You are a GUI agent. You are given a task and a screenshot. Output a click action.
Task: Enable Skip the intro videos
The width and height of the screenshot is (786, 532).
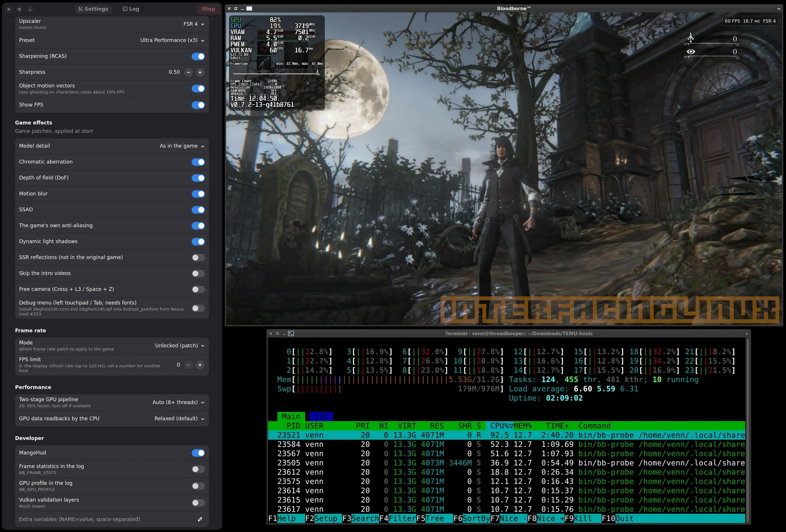click(198, 273)
